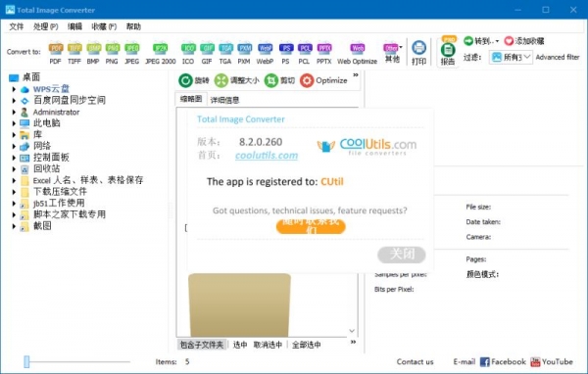The height and width of the screenshot is (374, 588).
Task: Click the crop (剪切) tool icon
Action: pos(271,80)
